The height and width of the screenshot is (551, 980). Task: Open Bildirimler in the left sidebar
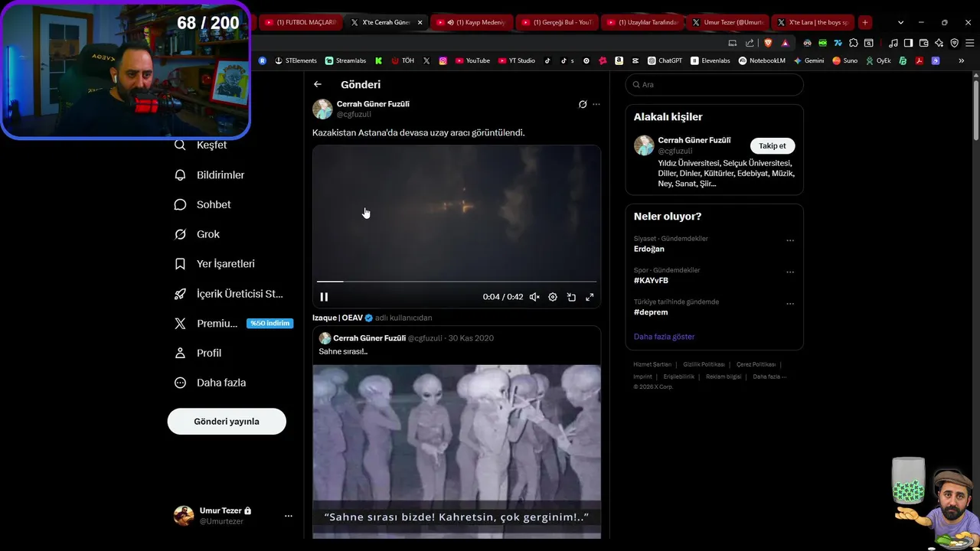[x=210, y=174]
